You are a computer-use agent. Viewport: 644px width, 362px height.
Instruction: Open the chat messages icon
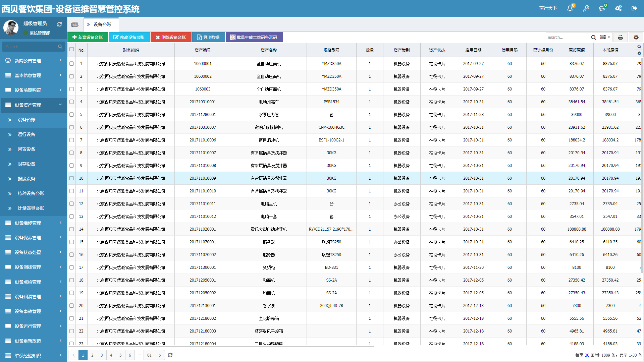point(602,8)
